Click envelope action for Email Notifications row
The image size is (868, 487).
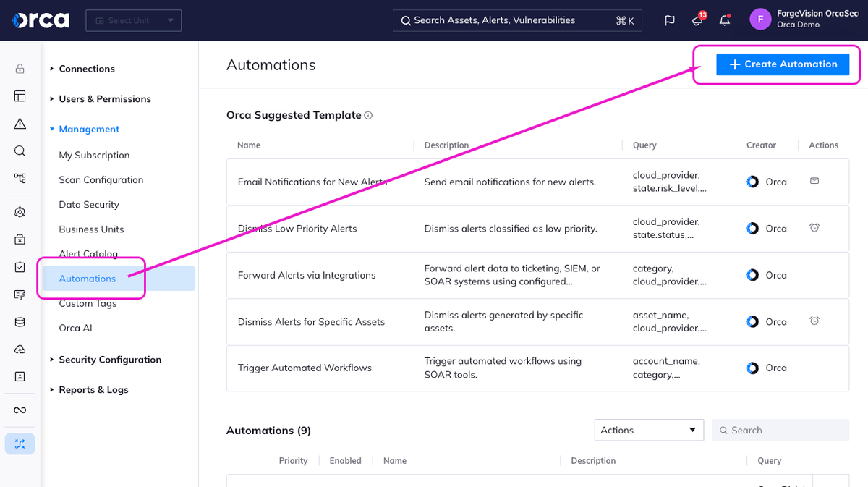[x=814, y=181]
